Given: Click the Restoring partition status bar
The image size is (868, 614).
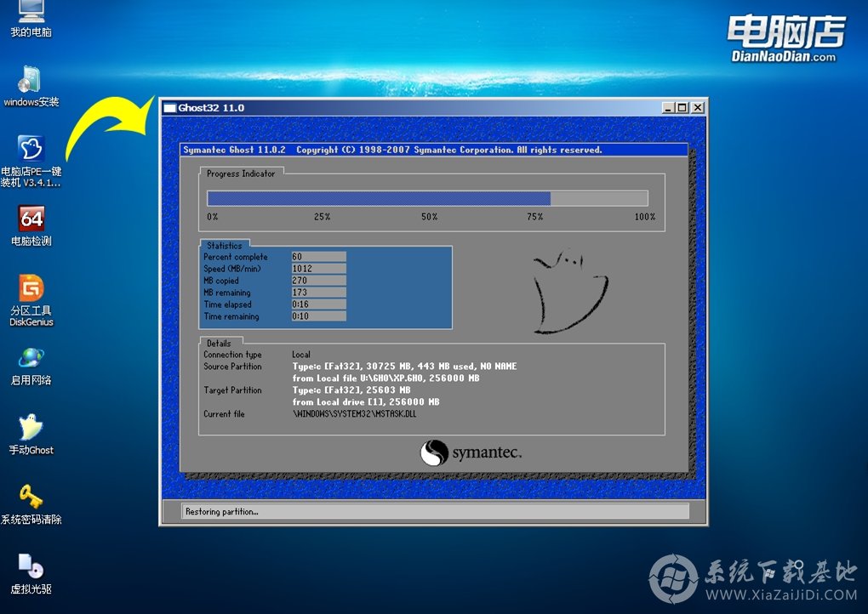Looking at the screenshot, I should pyautogui.click(x=435, y=511).
